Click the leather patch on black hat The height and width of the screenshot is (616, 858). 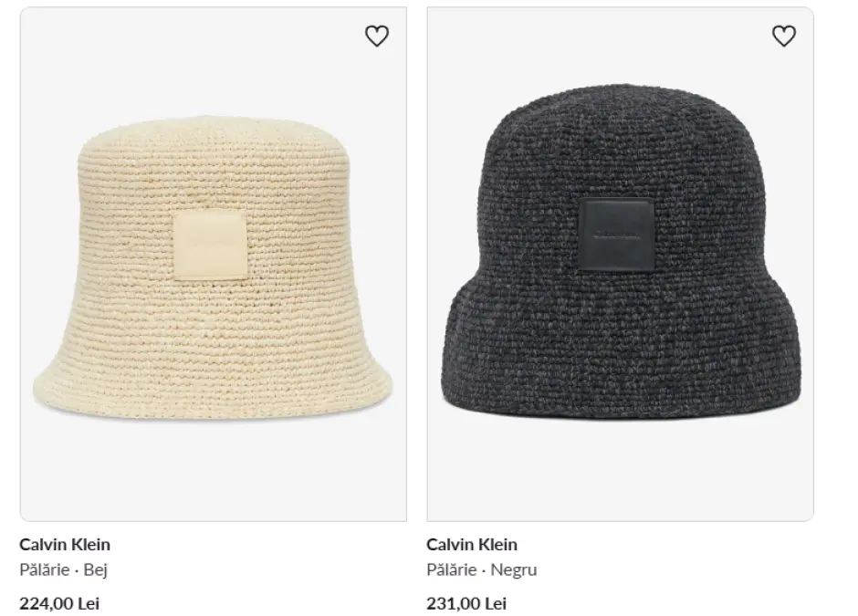[614, 234]
